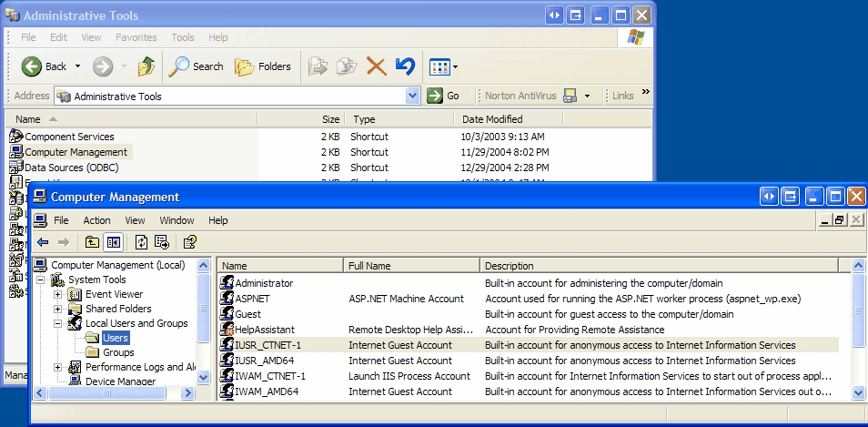Sort users by the Full Name column header

tap(411, 266)
